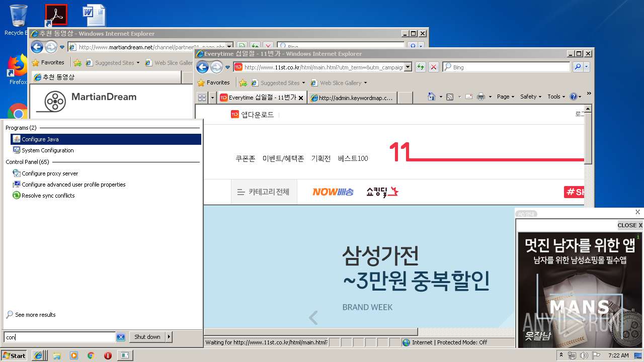Viewport: 644px width, 362px height.
Task: Close the Everytime 십일절 tab
Action: tap(301, 98)
